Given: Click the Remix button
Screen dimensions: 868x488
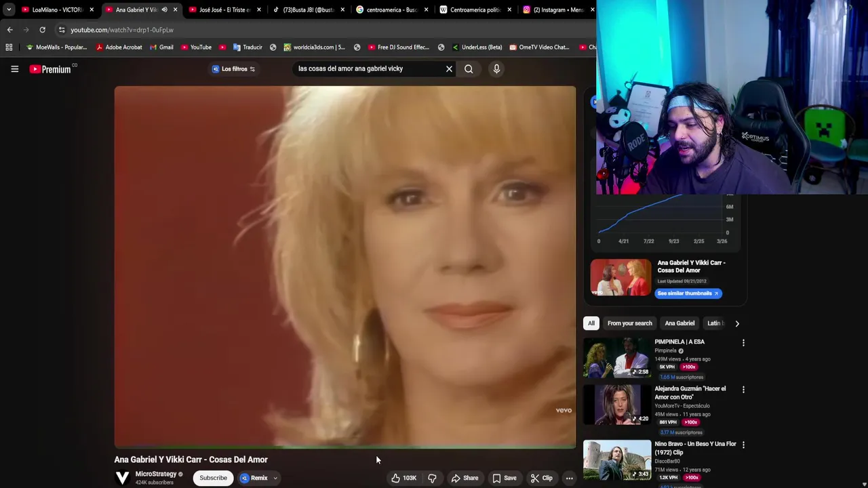Looking at the screenshot, I should (x=254, y=478).
